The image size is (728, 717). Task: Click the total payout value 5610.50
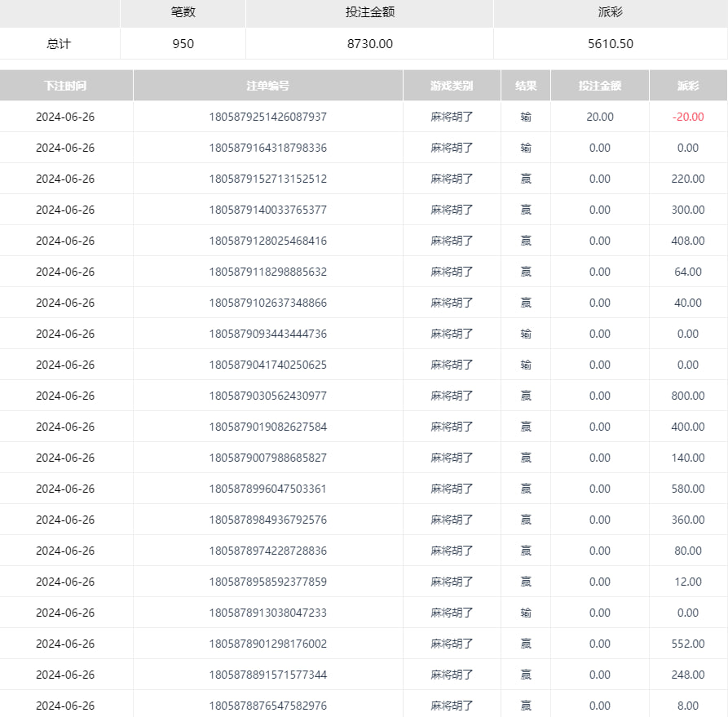[x=610, y=44]
